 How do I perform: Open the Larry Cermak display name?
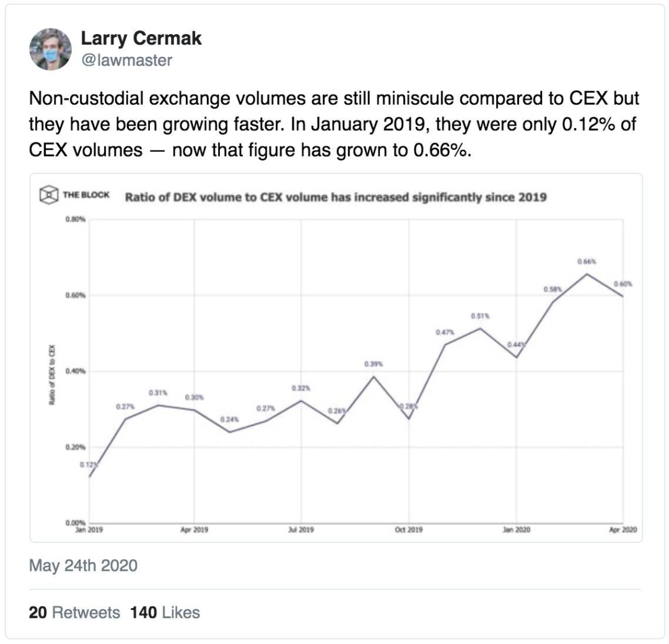(141, 39)
